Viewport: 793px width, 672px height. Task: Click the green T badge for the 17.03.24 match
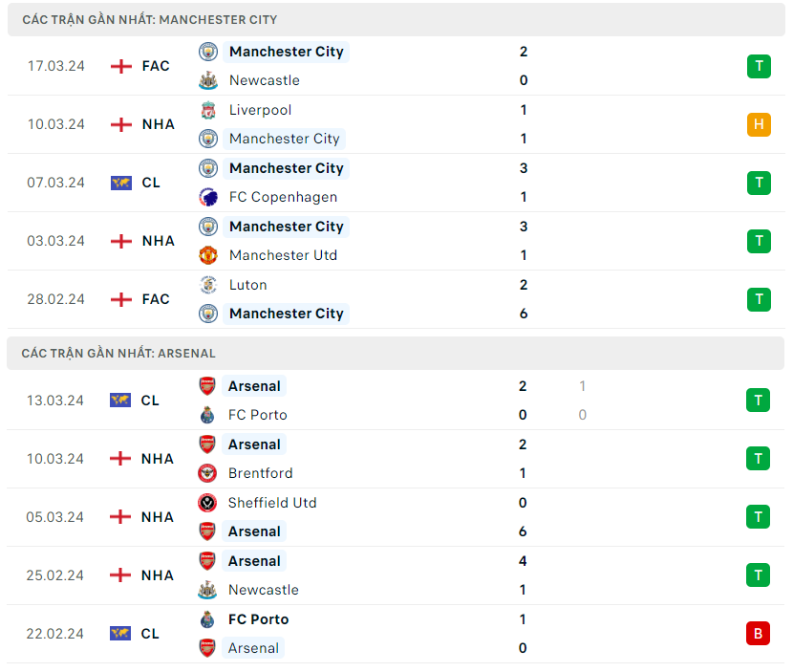tap(759, 66)
